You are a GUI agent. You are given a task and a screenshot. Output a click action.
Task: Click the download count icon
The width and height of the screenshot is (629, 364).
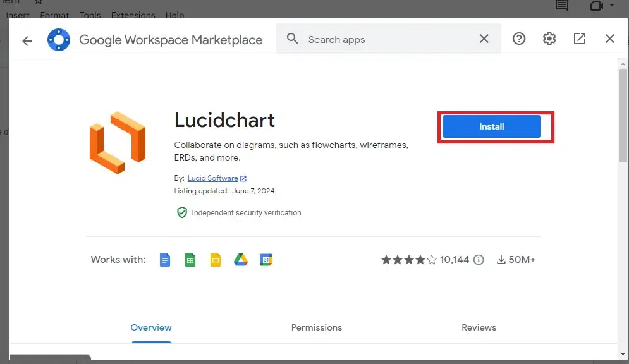point(501,260)
